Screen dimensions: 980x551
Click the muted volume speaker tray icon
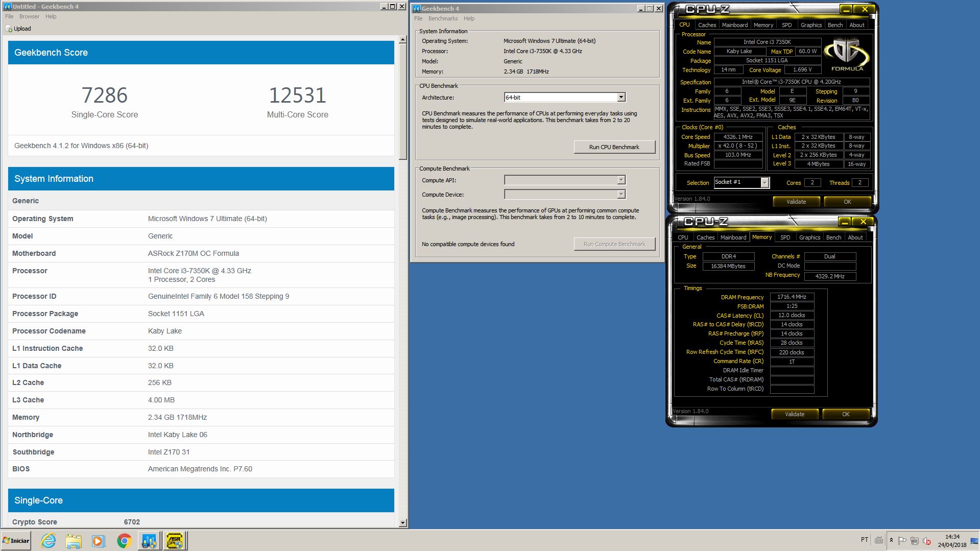[x=927, y=540]
